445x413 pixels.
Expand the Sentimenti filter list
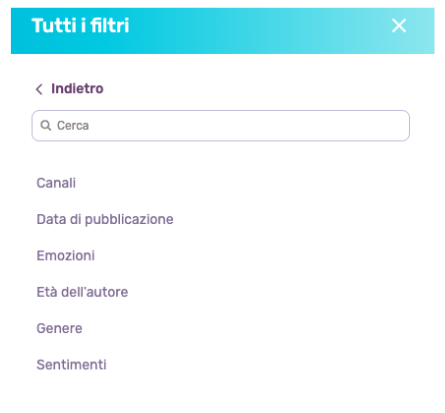[x=71, y=365]
